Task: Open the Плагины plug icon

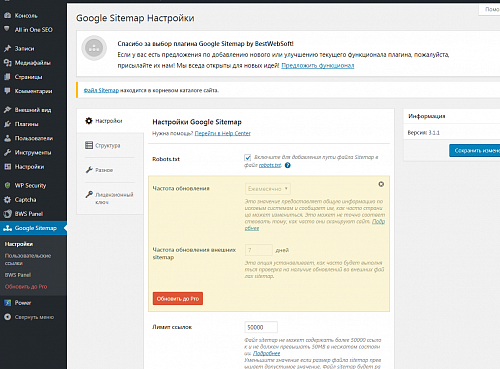Action: (x=7, y=124)
